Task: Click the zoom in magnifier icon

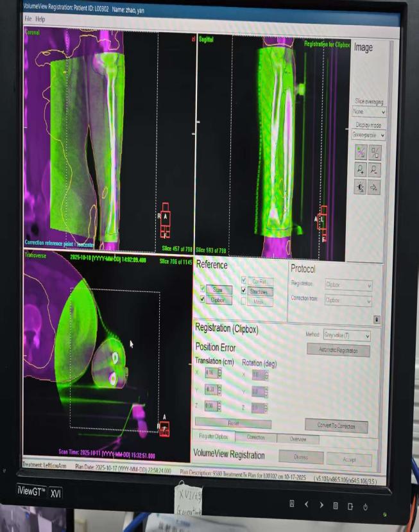Action: coord(360,169)
